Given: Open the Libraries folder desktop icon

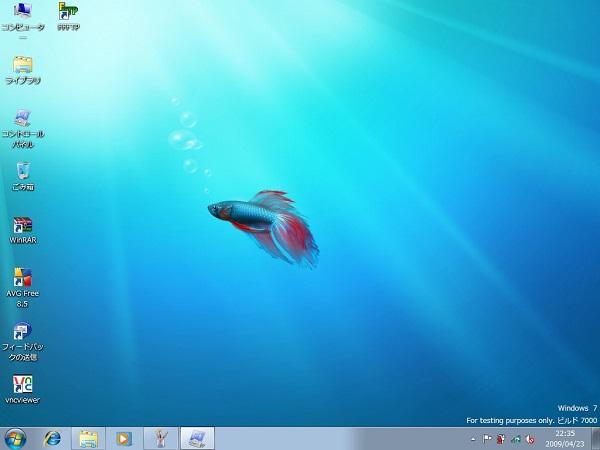Looking at the screenshot, I should (22, 67).
